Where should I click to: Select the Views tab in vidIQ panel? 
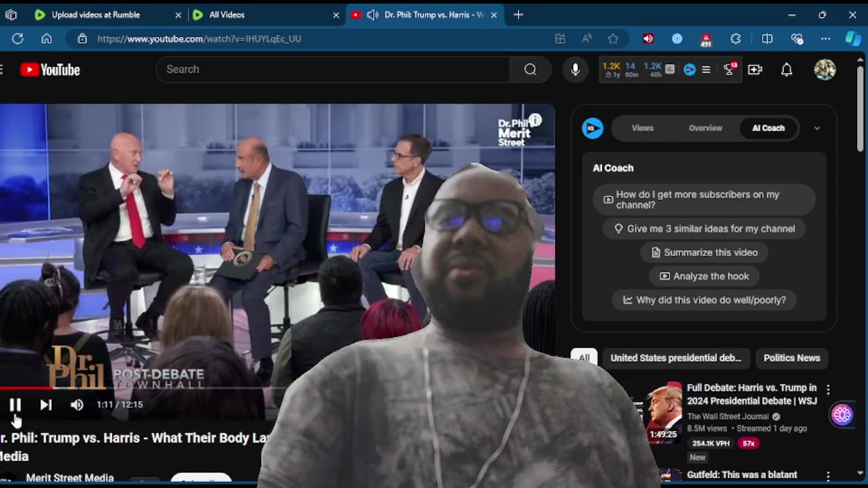click(642, 128)
